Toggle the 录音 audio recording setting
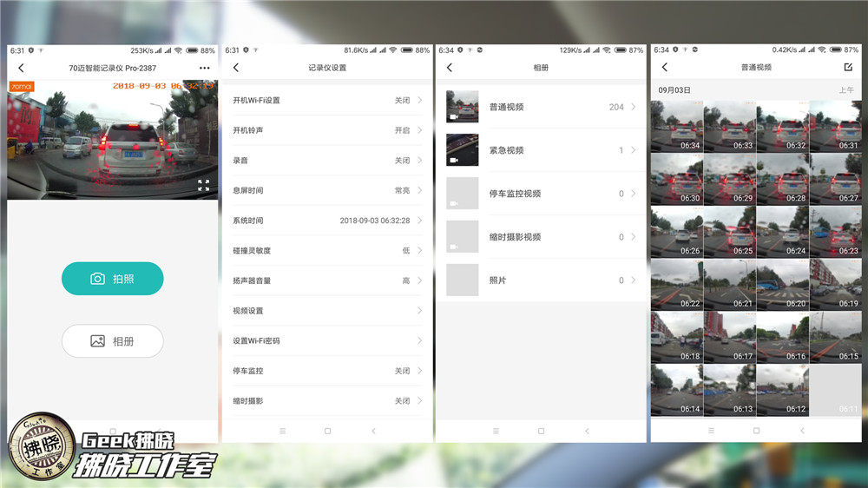Image resolution: width=868 pixels, height=488 pixels. click(x=326, y=161)
